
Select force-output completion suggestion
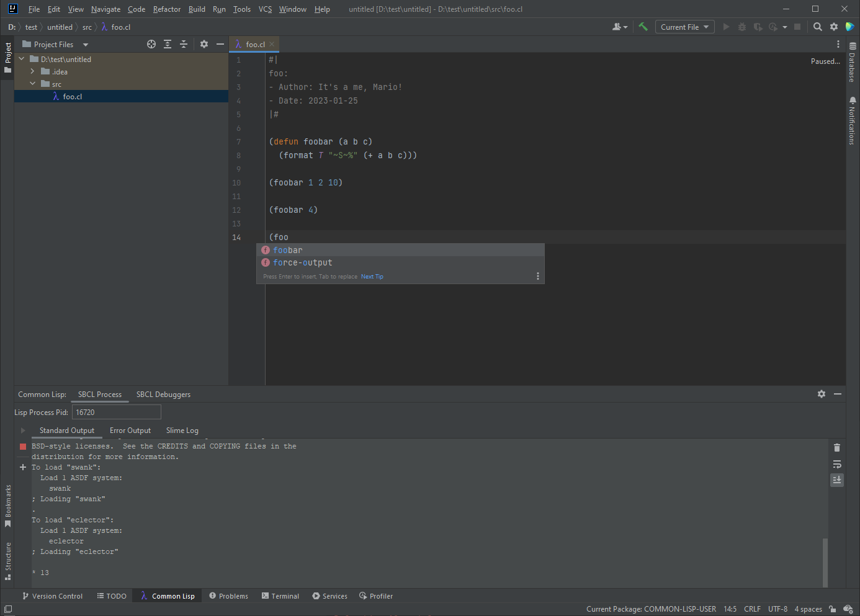click(303, 263)
